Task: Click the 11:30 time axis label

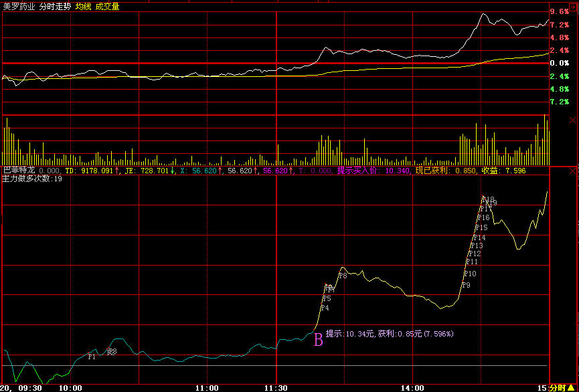Action: (276, 387)
